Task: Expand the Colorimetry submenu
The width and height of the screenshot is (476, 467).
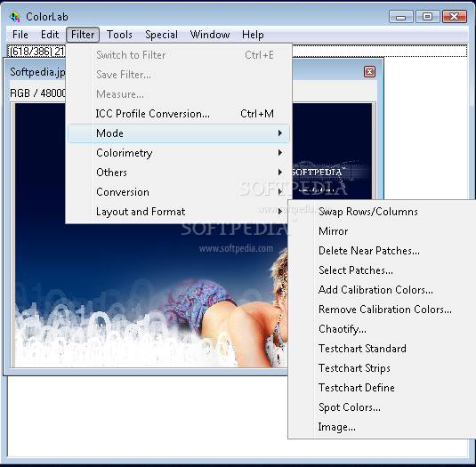Action: [x=179, y=153]
